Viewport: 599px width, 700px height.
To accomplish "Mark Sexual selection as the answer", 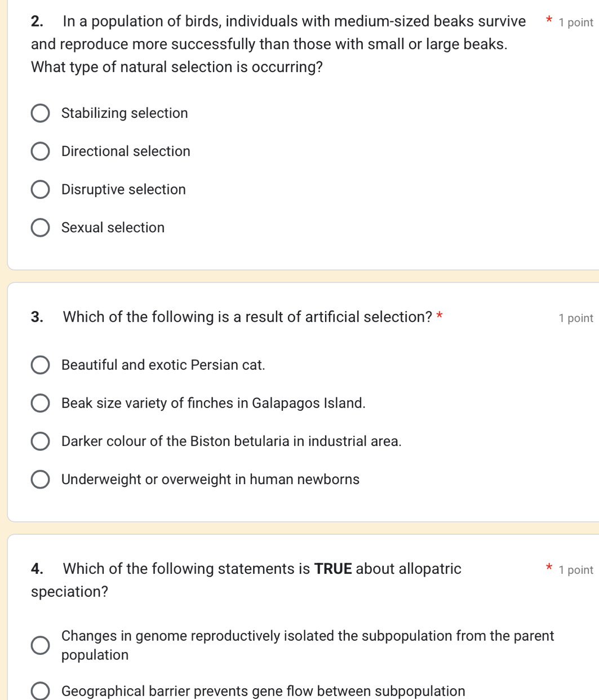I will (39, 228).
